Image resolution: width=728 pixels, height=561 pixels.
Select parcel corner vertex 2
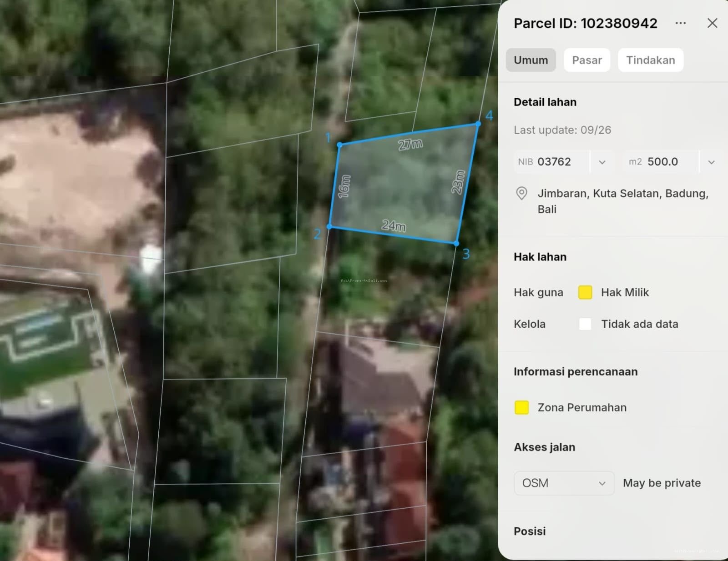[329, 226]
